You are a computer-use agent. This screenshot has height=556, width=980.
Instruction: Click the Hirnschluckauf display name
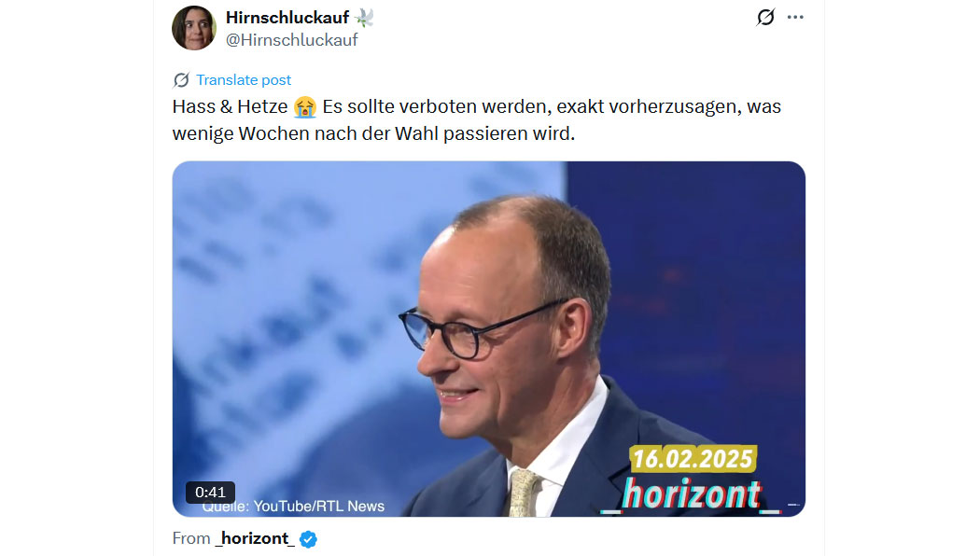pyautogui.click(x=287, y=18)
